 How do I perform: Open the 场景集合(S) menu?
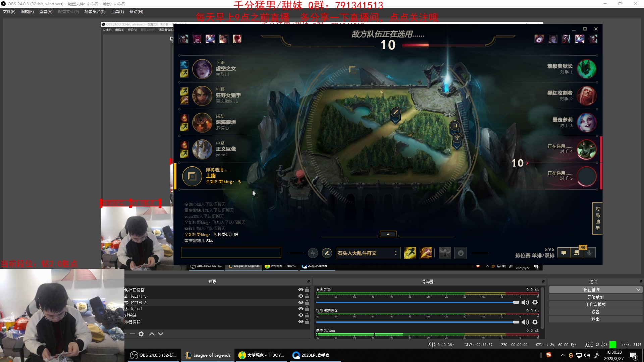[95, 12]
